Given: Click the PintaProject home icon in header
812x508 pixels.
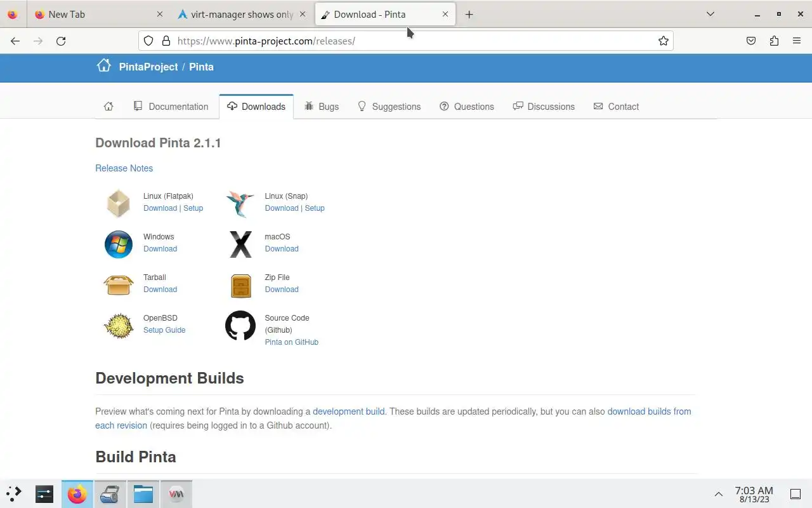Looking at the screenshot, I should point(103,65).
